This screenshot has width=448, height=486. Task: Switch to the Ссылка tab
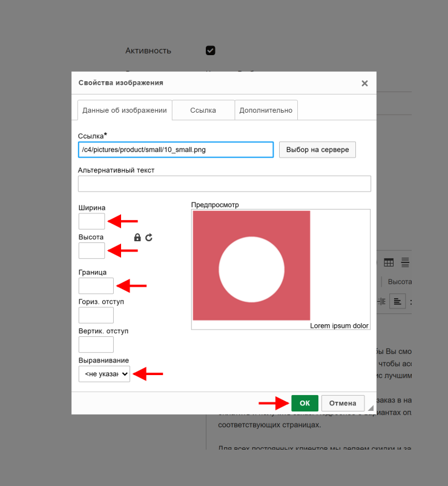pyautogui.click(x=203, y=110)
